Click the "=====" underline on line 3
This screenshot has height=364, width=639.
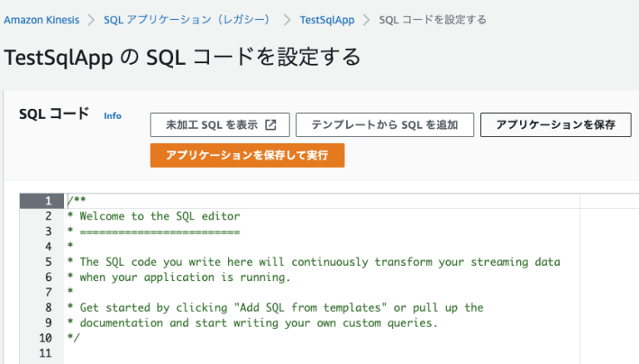[160, 233]
